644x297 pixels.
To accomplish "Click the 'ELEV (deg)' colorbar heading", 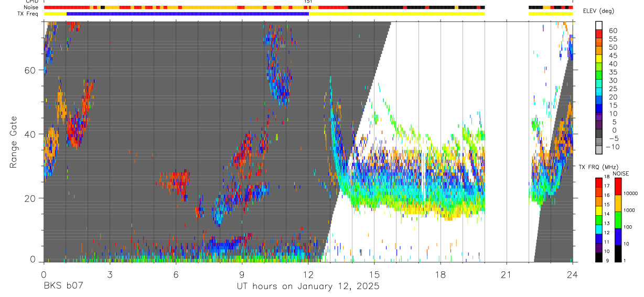I will coord(599,11).
